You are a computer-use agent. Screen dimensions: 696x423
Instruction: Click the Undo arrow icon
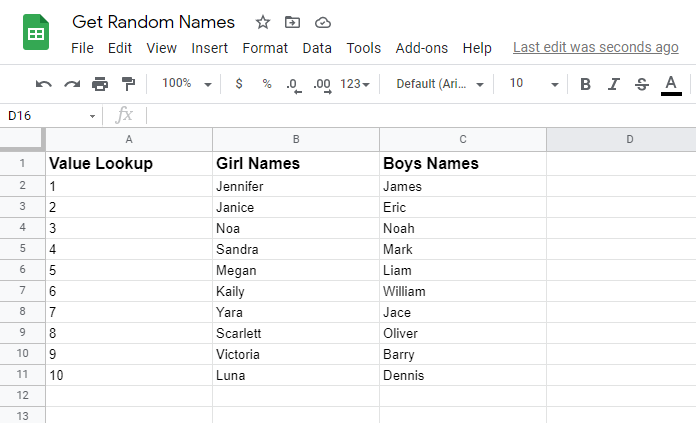(x=43, y=84)
